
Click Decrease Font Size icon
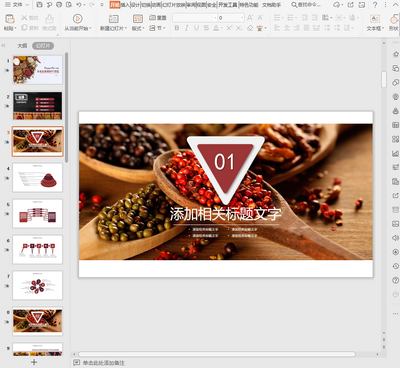pyautogui.click(x=260, y=18)
